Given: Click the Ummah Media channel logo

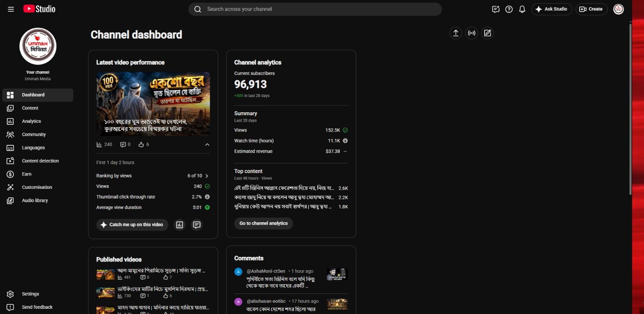Looking at the screenshot, I should (38, 46).
